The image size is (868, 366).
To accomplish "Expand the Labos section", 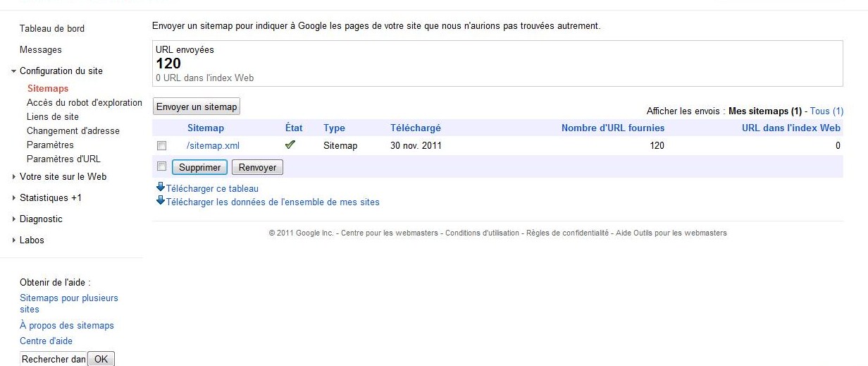I will (x=13, y=240).
